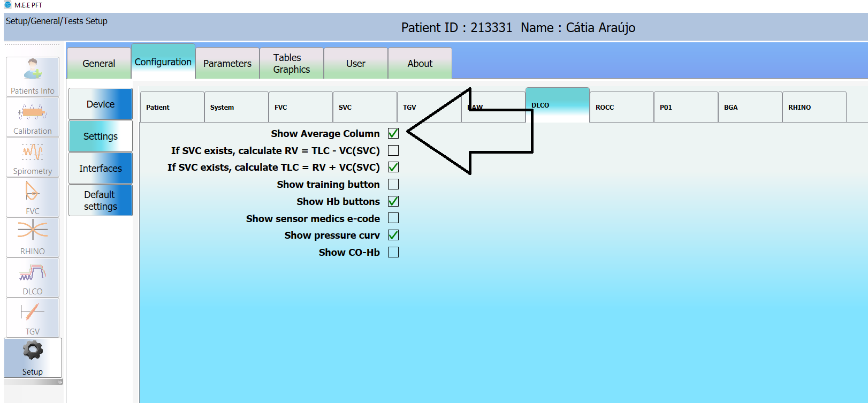Open the DLCO test sidebar icon
The height and width of the screenshot is (403, 868).
point(33,278)
